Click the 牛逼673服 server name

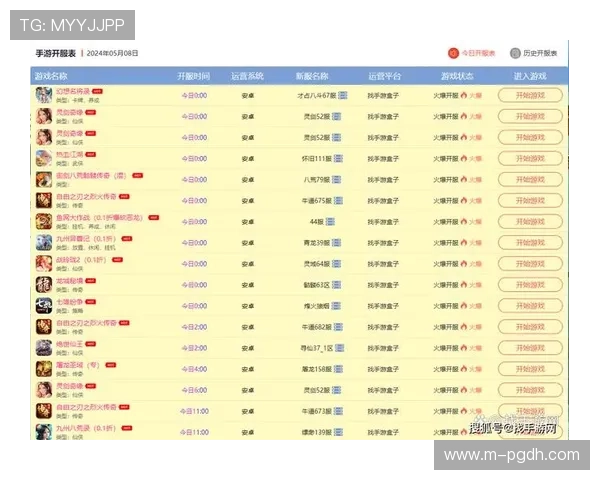point(317,411)
